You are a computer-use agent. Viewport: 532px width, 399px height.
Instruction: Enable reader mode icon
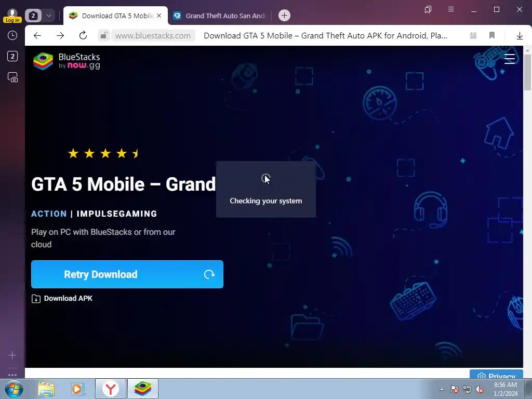click(473, 35)
